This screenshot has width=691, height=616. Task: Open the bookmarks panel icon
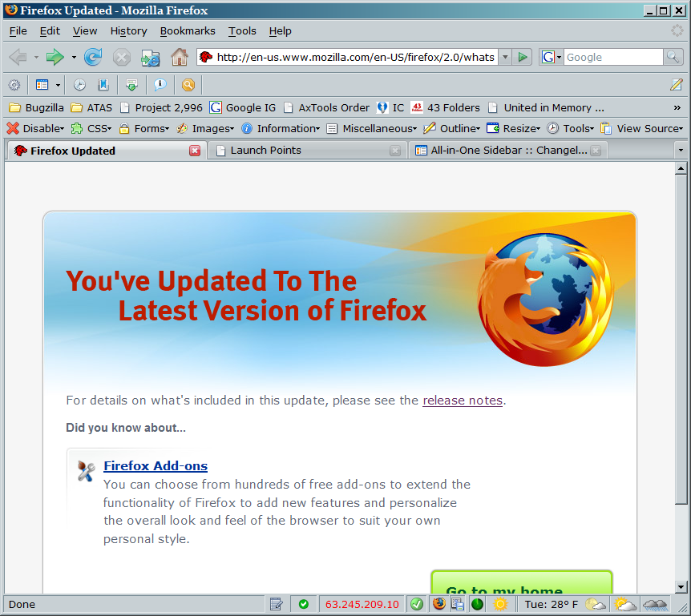point(103,85)
